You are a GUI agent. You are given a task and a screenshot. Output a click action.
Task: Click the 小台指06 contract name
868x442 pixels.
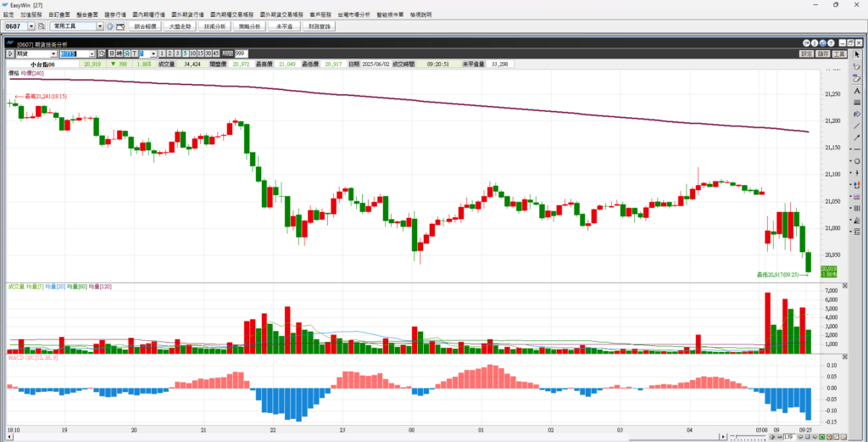point(42,64)
